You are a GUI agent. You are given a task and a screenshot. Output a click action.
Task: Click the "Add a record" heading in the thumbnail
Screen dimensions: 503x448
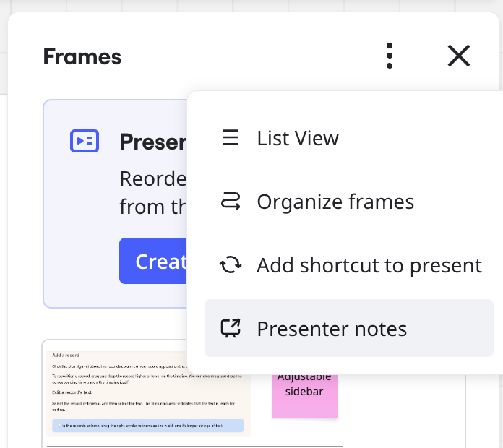(x=66, y=356)
